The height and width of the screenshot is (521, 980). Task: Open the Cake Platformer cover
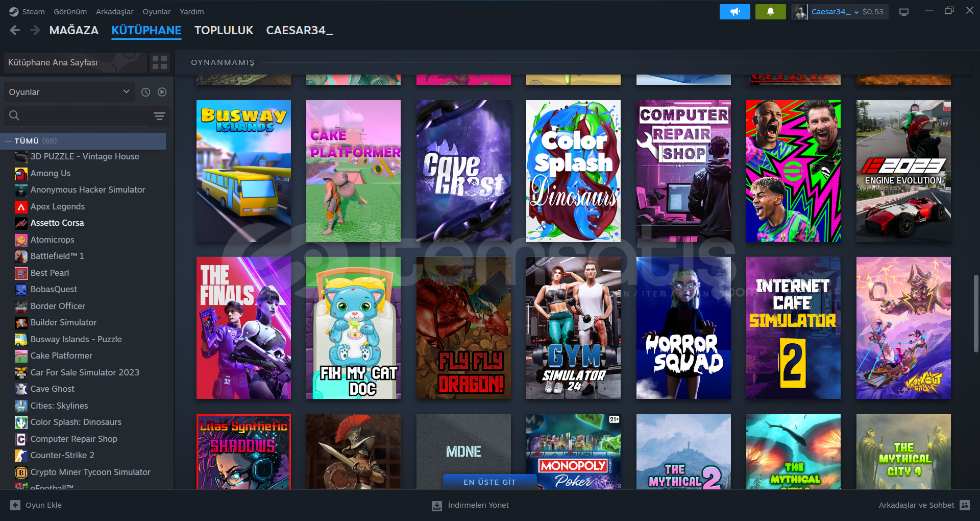[x=353, y=171]
